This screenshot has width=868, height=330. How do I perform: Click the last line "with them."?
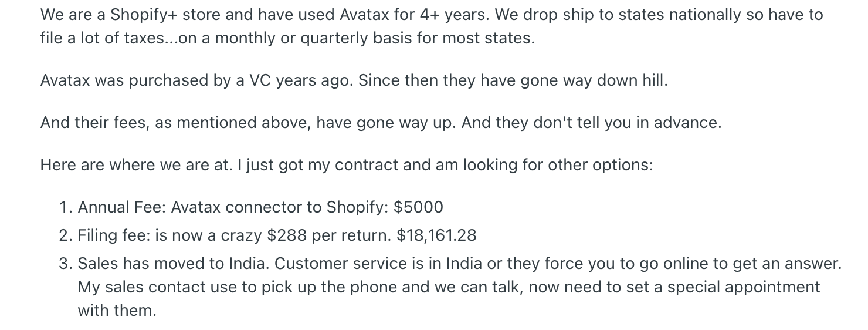(117, 311)
